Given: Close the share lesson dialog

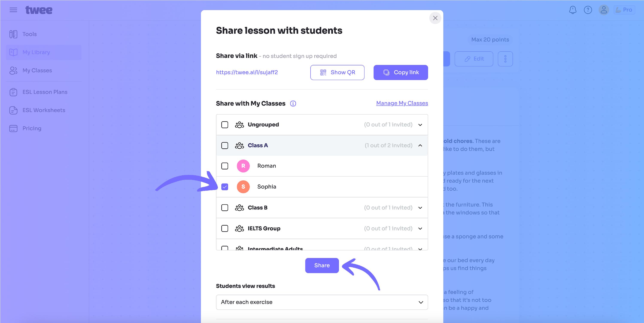Looking at the screenshot, I should [435, 18].
